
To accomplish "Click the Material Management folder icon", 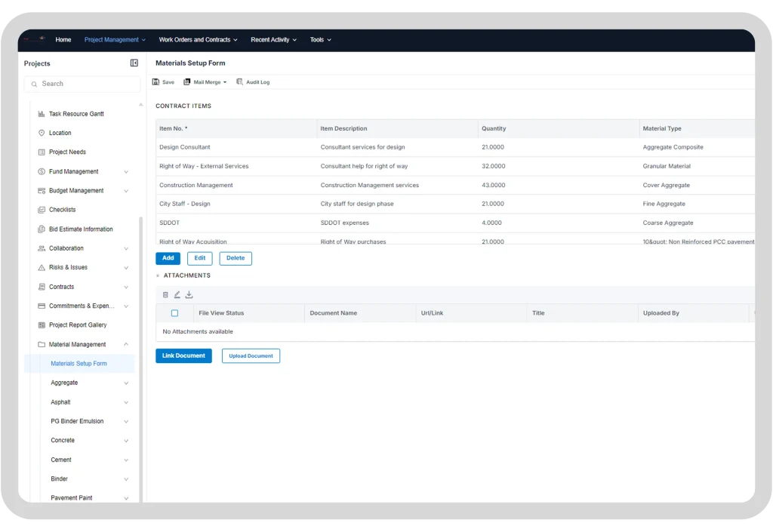I will (42, 344).
